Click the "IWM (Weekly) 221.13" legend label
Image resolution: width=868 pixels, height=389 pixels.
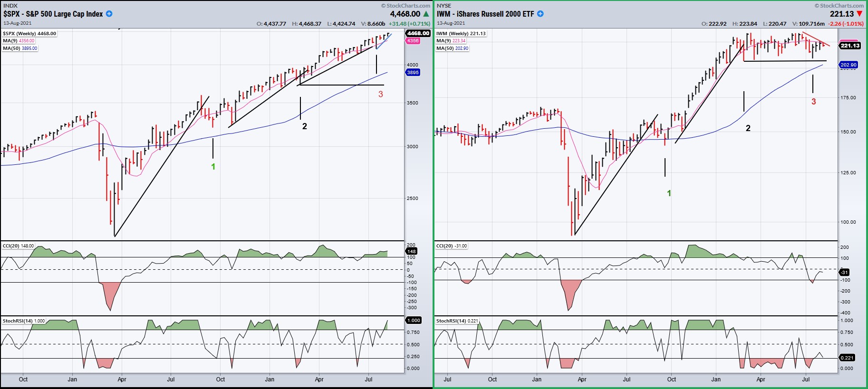[x=461, y=34]
